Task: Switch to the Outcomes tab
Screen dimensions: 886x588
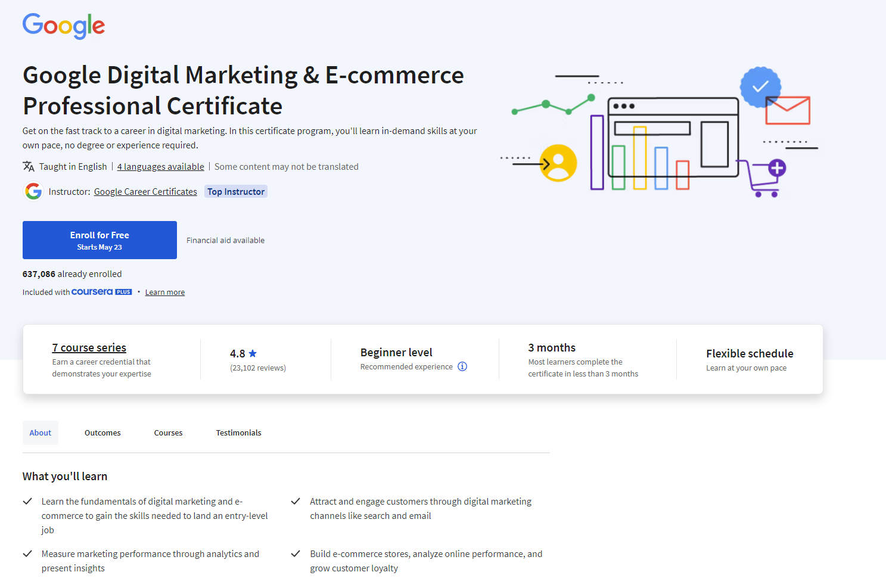Action: (x=102, y=433)
